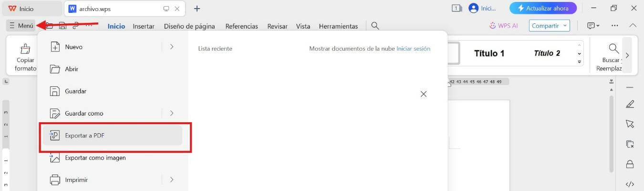Click the lock icon in side panel
Image resolution: width=644 pixels, height=191 pixels.
point(630,164)
